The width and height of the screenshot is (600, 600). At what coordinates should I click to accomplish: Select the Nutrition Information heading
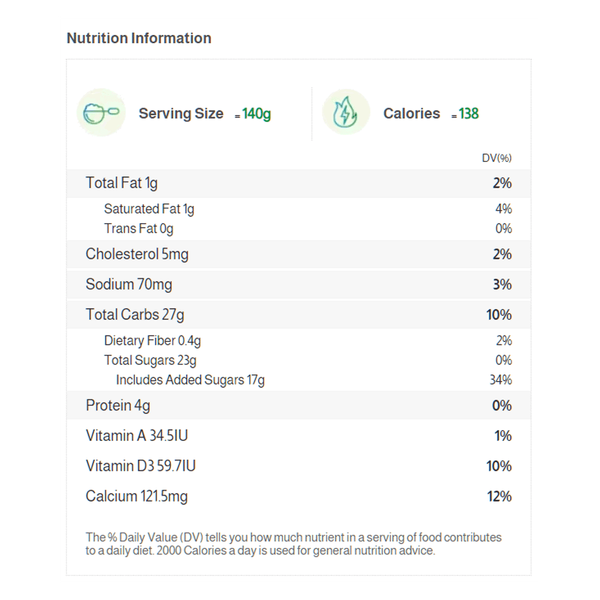138,38
